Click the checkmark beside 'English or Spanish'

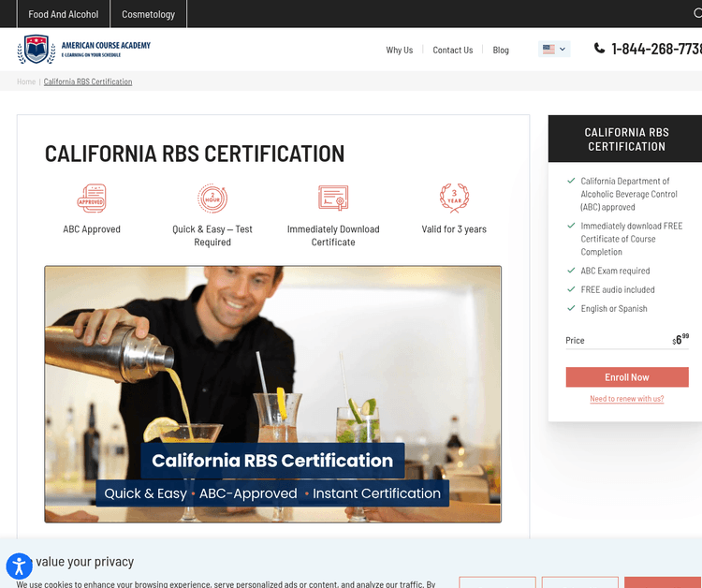pos(571,308)
